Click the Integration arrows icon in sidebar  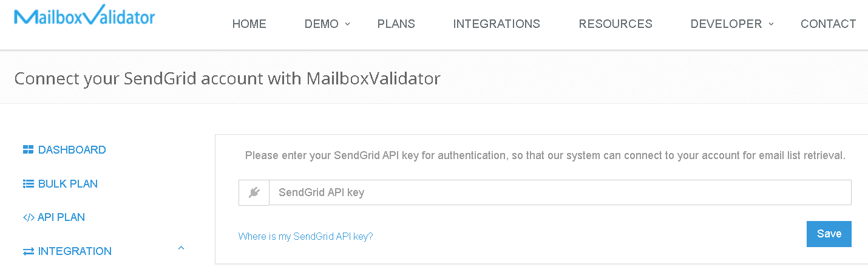tap(28, 251)
